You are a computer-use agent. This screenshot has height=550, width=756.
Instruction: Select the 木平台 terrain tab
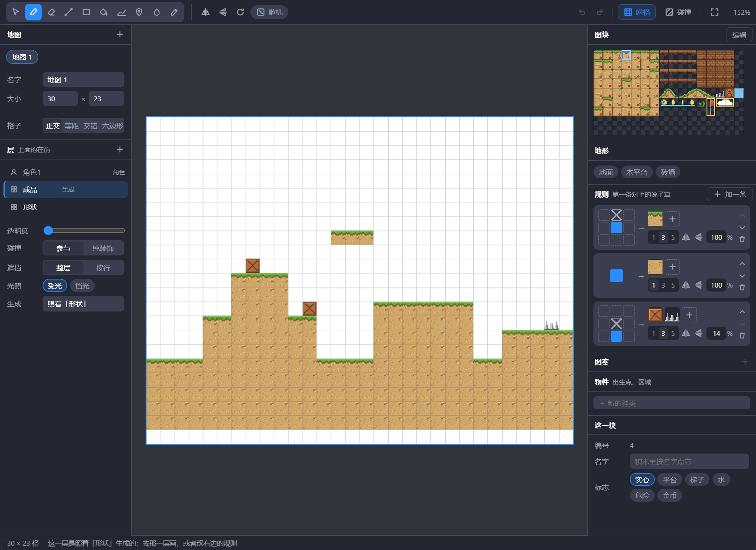pos(637,172)
